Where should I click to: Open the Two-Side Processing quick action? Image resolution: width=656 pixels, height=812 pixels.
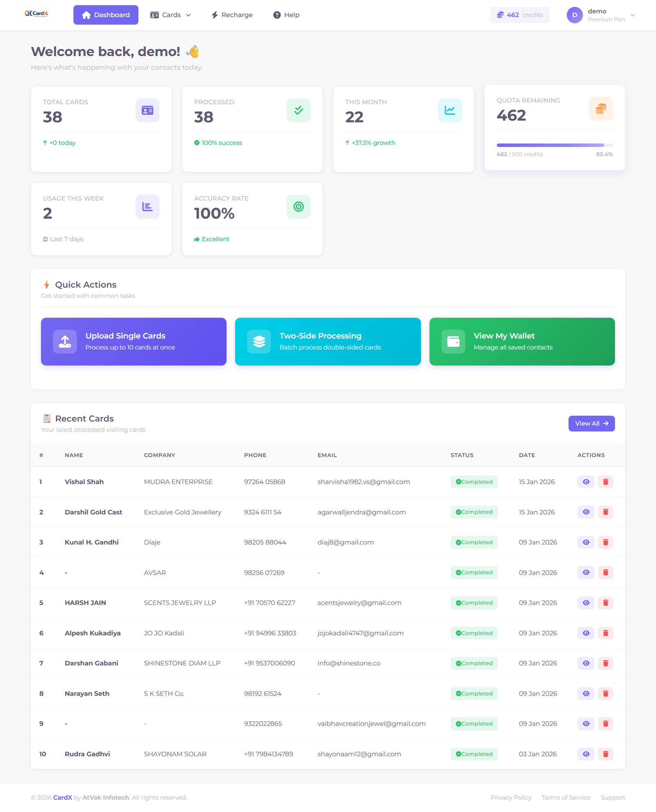tap(328, 341)
